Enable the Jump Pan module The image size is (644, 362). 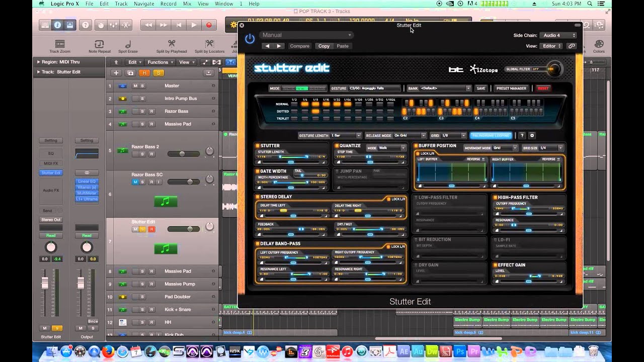coord(337,171)
